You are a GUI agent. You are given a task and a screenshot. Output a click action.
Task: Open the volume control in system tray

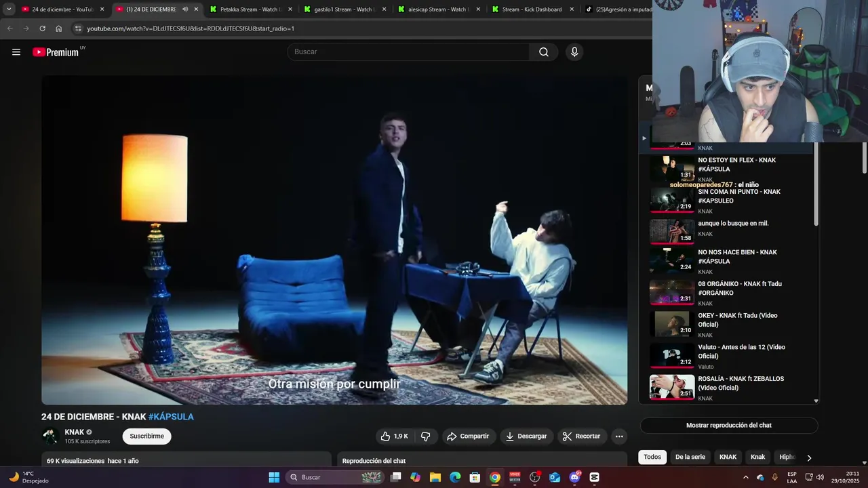pos(820,477)
